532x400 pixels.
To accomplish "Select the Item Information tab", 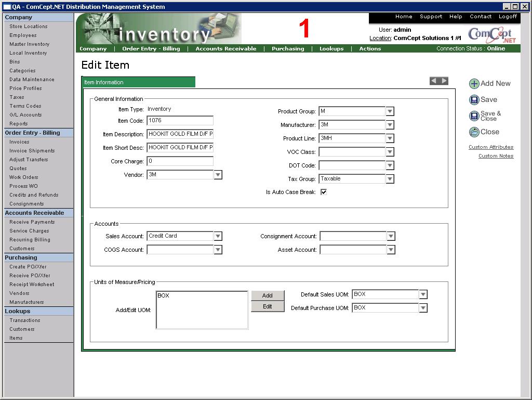I will tap(138, 82).
